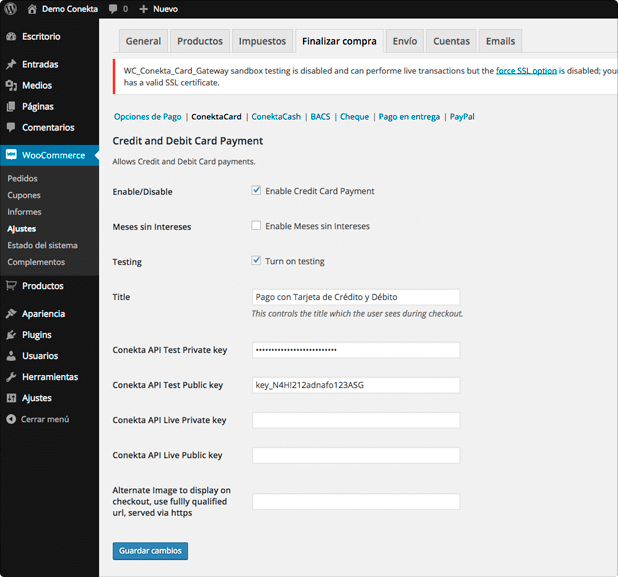Screen dimensions: 618x577
Task: Click the Usuarios person icon
Action: point(11,356)
